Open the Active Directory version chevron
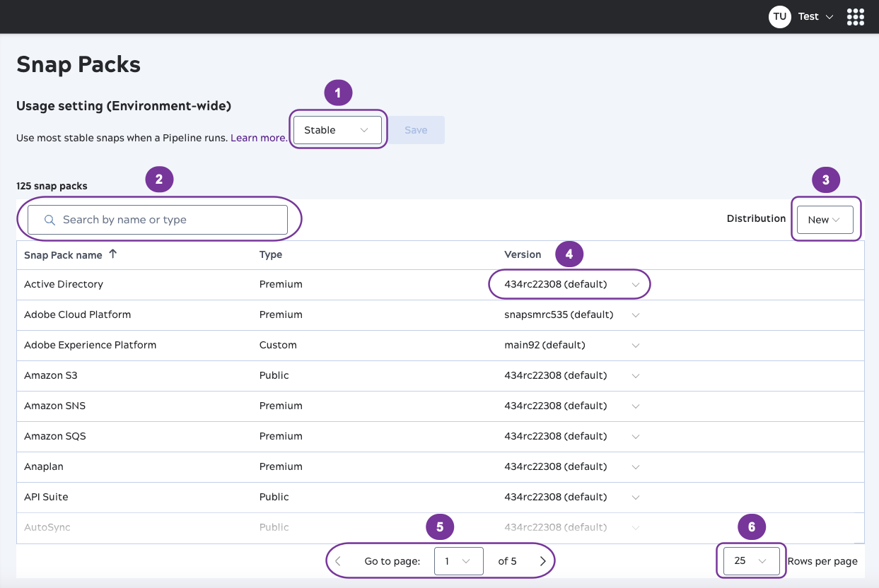 pos(635,284)
